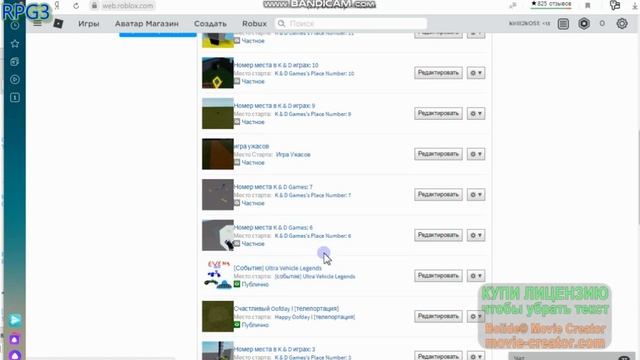Screen dimensions: 640x360
Task: Open the [Событие] Ultra Vehicle Legends title
Action: pyautogui.click(x=278, y=268)
